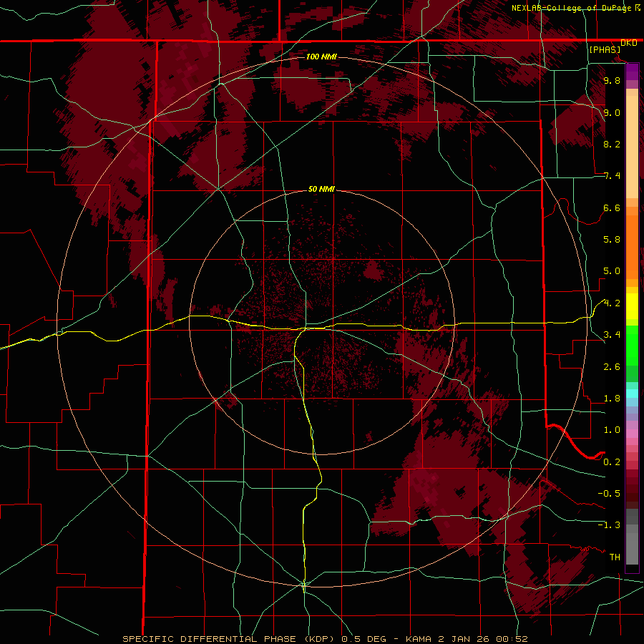The image size is (644, 644).
Task: Pick the bright green segment of color bar
Action: (x=632, y=346)
